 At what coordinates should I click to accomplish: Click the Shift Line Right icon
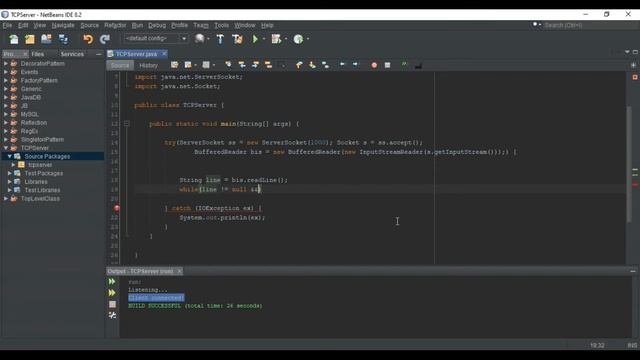pos(355,64)
